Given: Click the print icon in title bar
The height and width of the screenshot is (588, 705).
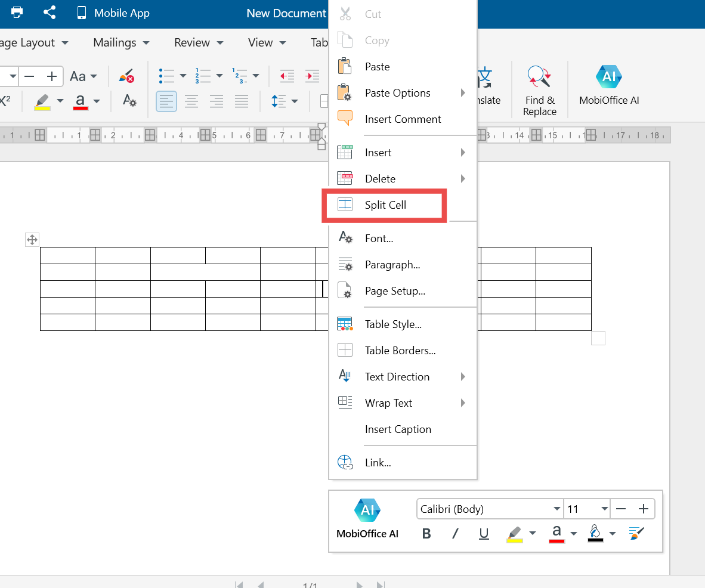Looking at the screenshot, I should (17, 13).
